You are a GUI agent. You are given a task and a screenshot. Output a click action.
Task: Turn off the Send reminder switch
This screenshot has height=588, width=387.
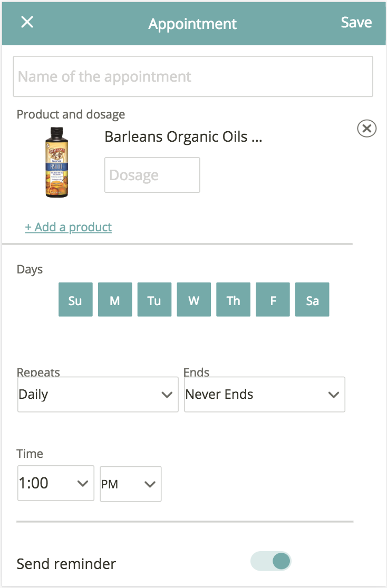(270, 561)
